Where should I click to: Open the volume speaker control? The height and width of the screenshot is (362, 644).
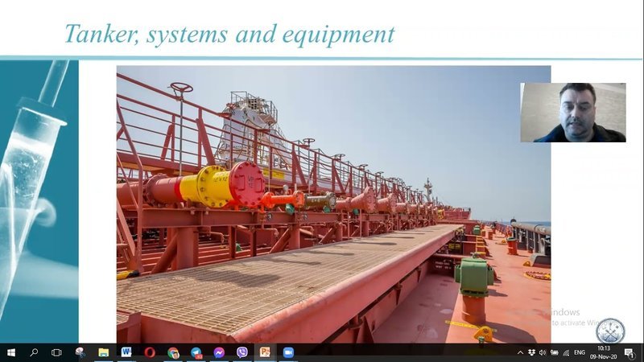coord(543,352)
